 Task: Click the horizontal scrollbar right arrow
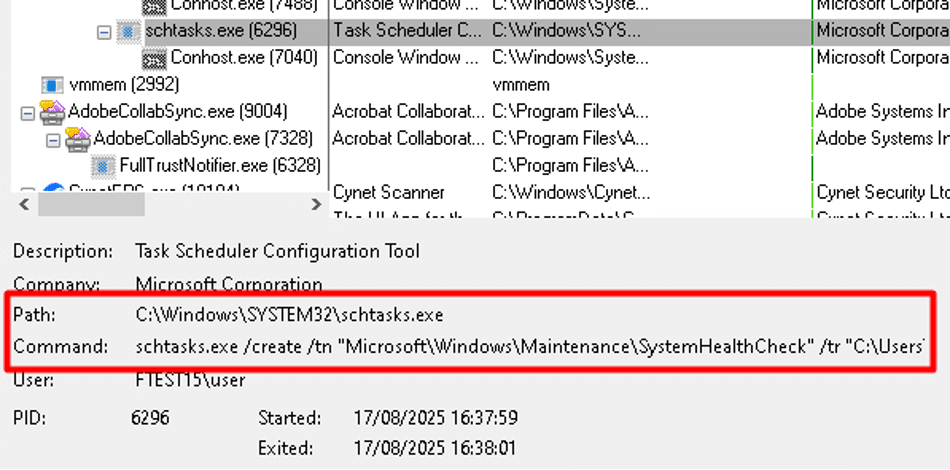(316, 205)
